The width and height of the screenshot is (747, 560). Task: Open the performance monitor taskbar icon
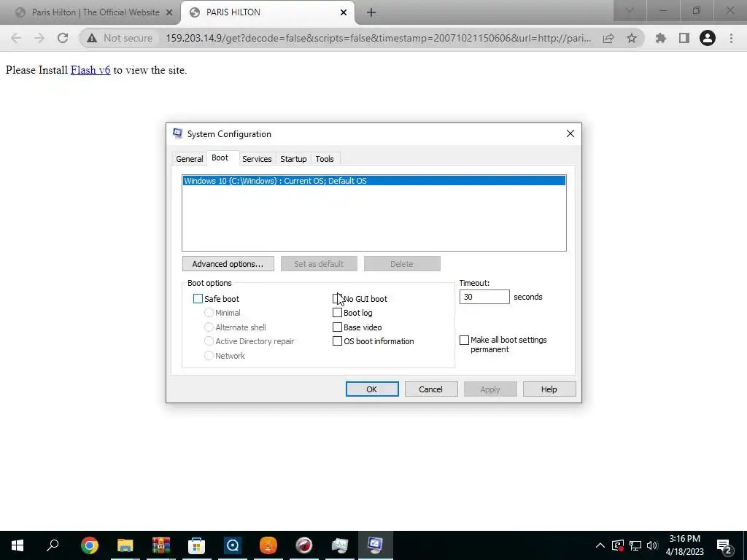coord(340,545)
